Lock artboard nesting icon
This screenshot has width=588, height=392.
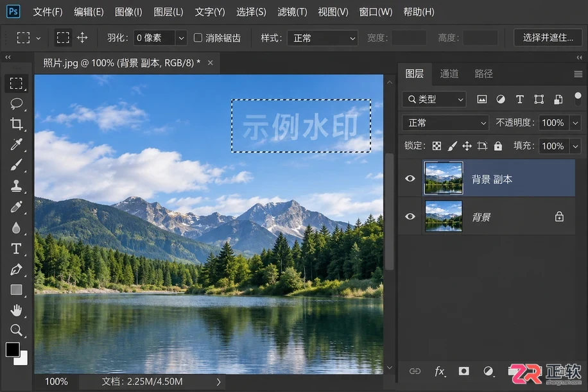pos(482,146)
